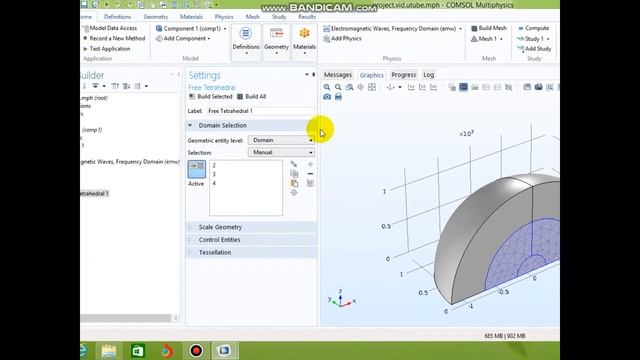Open Physics ribbon tab
640x360 pixels.
[224, 17]
